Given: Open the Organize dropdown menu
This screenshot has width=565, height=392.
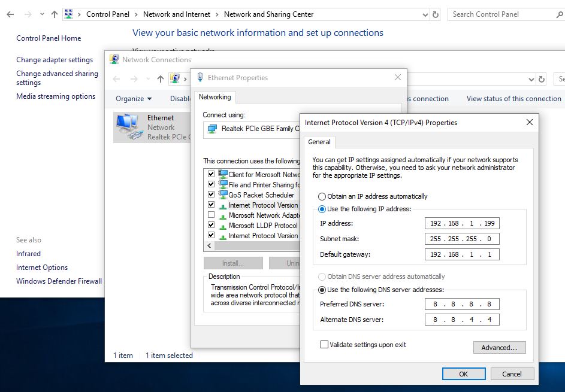Looking at the screenshot, I should (x=134, y=99).
